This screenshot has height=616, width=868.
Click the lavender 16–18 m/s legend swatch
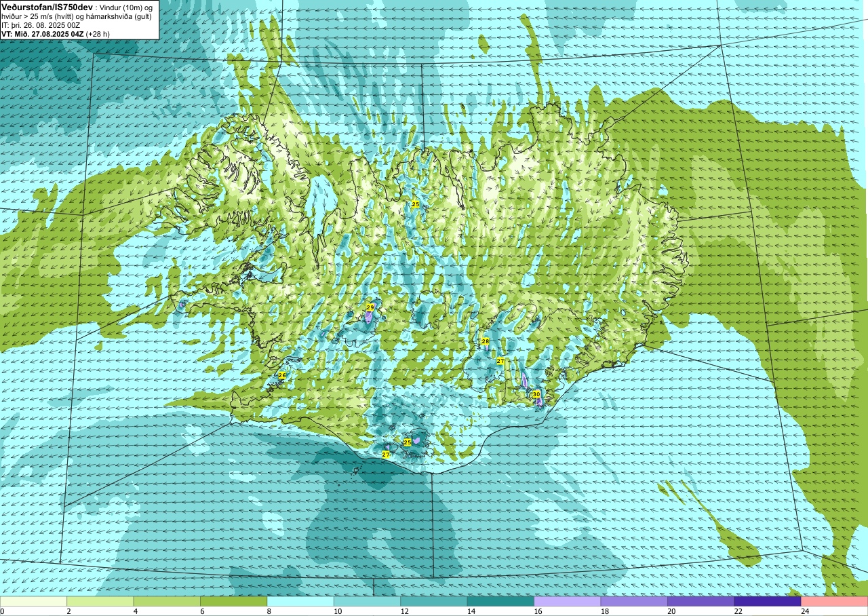[568, 601]
